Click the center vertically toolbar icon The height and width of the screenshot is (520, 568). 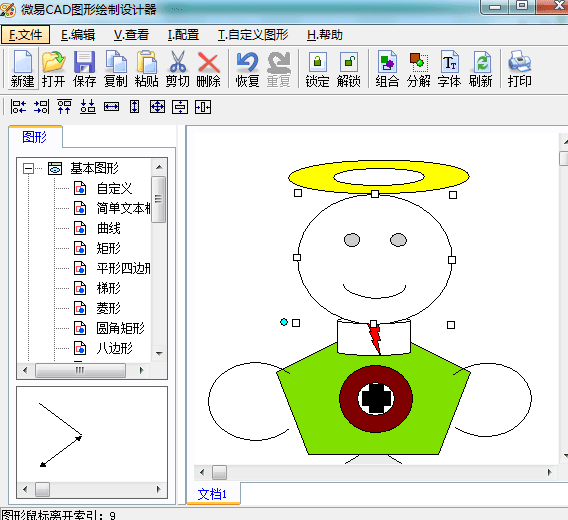180,107
